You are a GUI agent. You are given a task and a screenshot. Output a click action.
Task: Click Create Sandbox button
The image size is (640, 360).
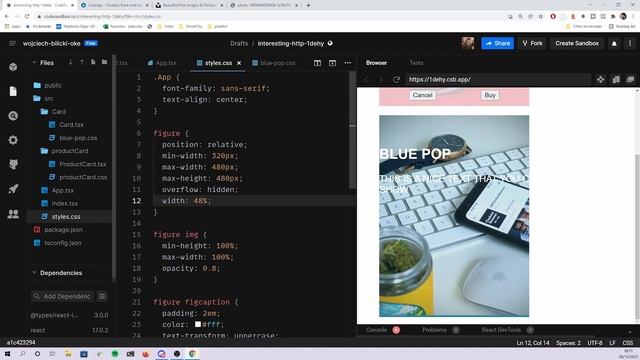(577, 43)
